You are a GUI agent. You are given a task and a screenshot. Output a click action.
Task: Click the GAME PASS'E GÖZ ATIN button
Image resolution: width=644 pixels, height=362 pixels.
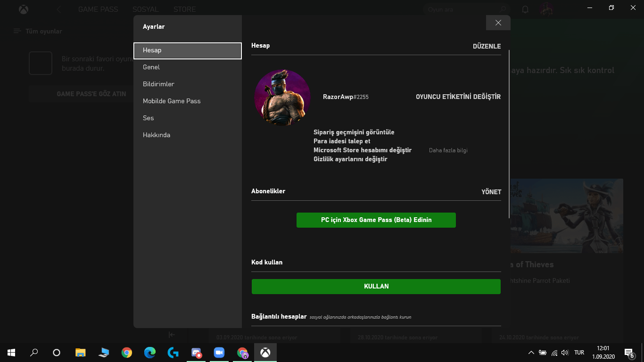pos(91,94)
